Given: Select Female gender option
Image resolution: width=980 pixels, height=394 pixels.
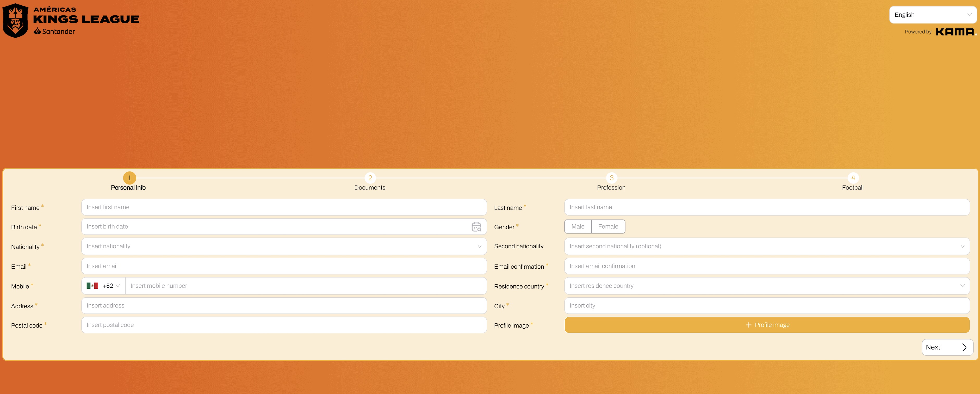Looking at the screenshot, I should pyautogui.click(x=608, y=226).
